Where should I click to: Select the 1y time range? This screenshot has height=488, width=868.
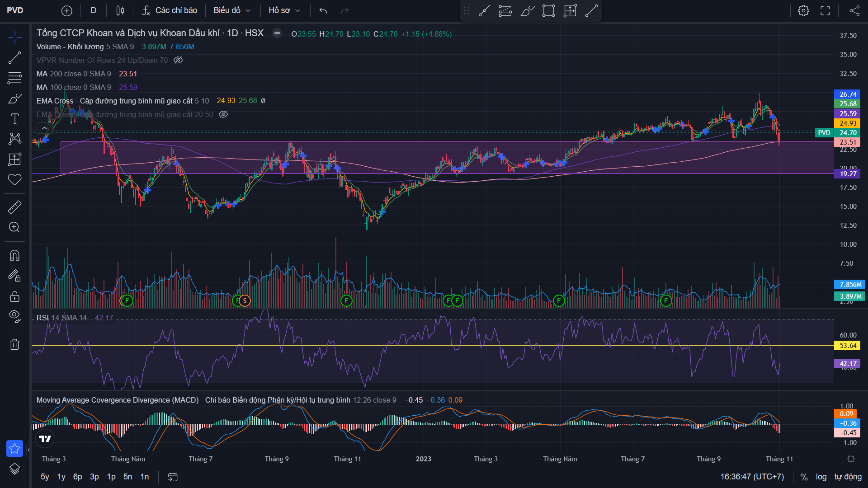click(61, 477)
